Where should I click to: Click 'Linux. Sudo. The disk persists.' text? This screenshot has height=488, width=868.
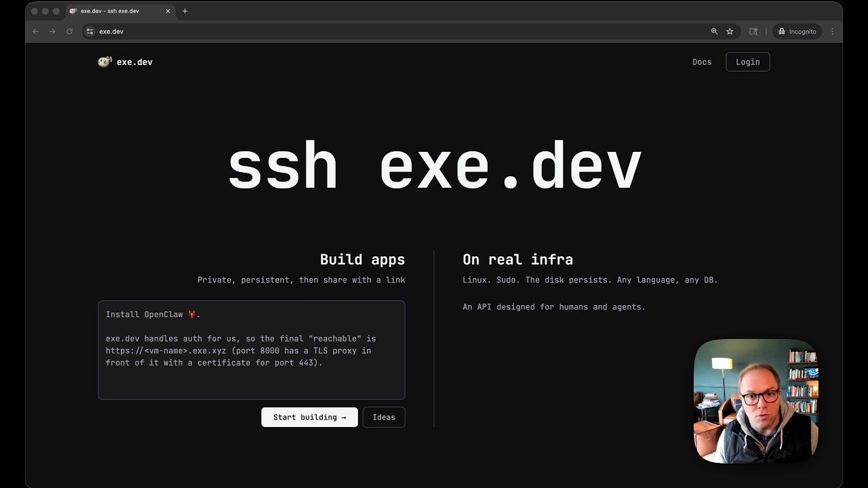(537, 280)
